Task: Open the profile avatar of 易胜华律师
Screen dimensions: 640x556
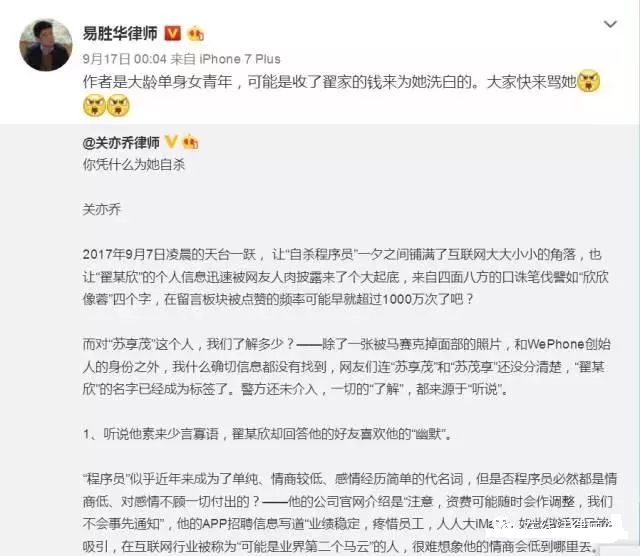Action: (x=46, y=45)
